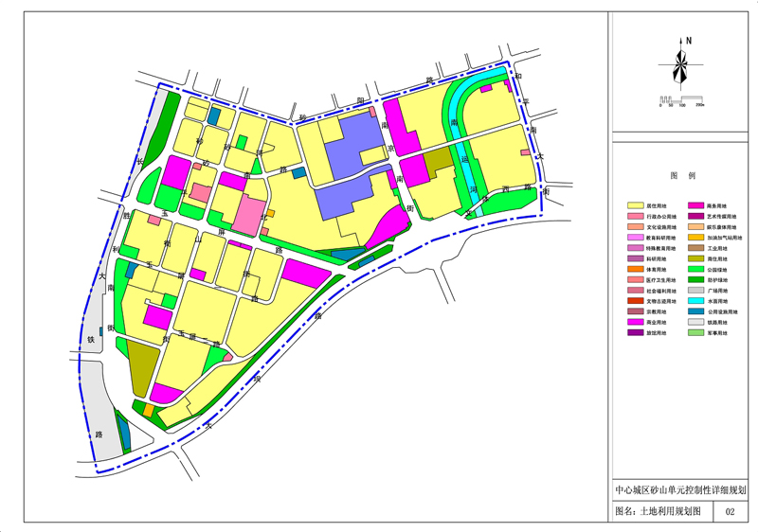This screenshot has height=532, width=758.
Task: Click the sheet number 02 box
Action: pyautogui.click(x=730, y=512)
